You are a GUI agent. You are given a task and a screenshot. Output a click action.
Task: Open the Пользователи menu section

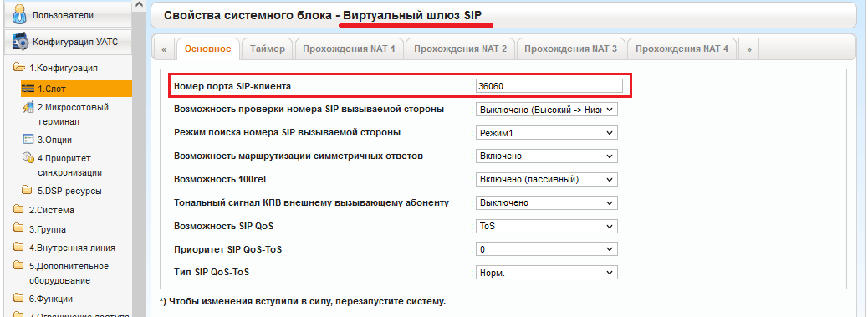click(68, 15)
